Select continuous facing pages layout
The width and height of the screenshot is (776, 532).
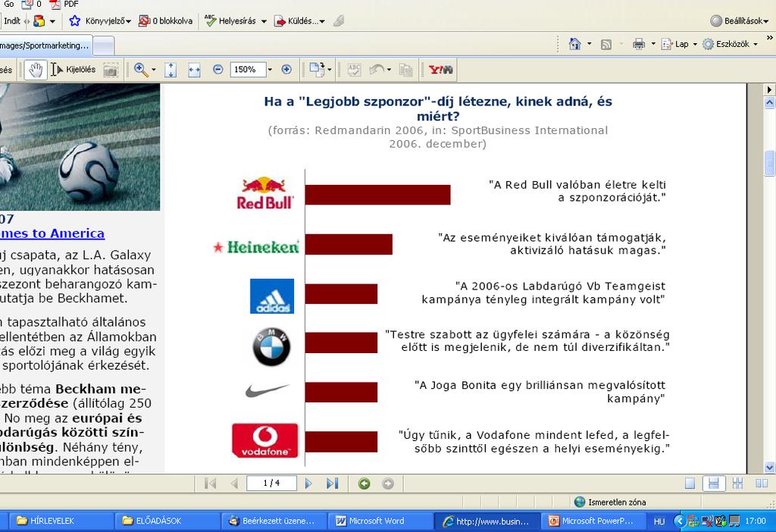click(737, 483)
